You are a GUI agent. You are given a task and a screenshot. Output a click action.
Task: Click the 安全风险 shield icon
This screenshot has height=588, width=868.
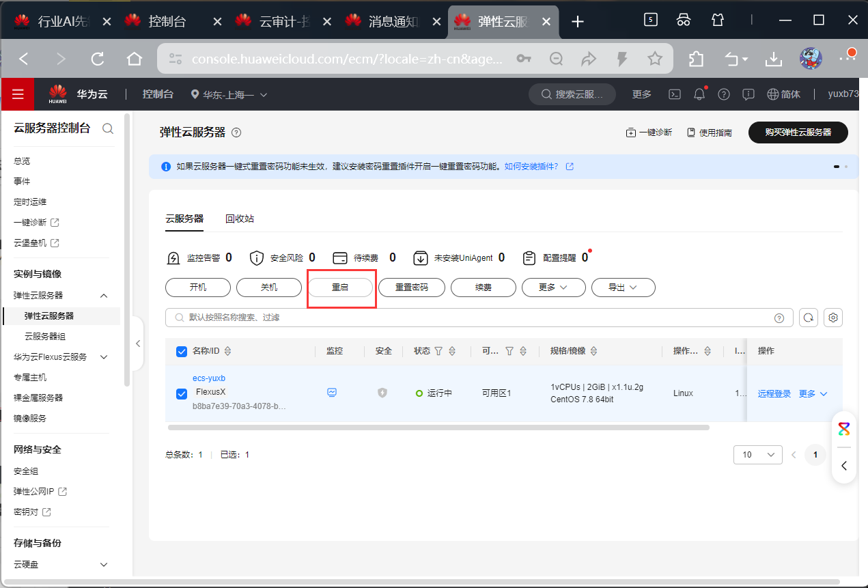coord(257,258)
